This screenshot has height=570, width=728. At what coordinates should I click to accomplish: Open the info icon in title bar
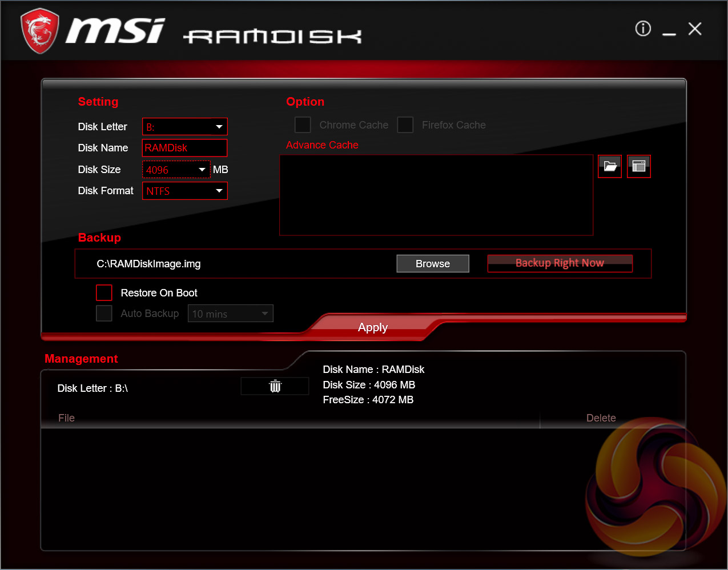click(643, 29)
